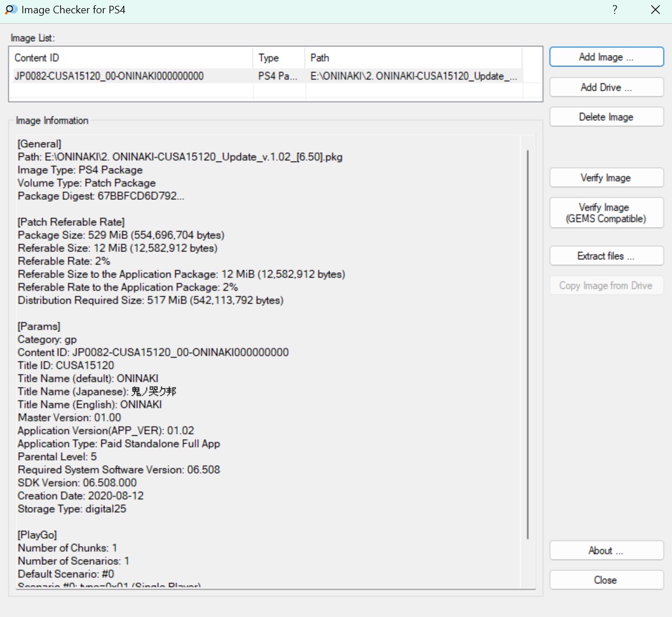The height and width of the screenshot is (617, 672).
Task: Click the E:\ONINAKI path cell in the list
Action: point(414,76)
